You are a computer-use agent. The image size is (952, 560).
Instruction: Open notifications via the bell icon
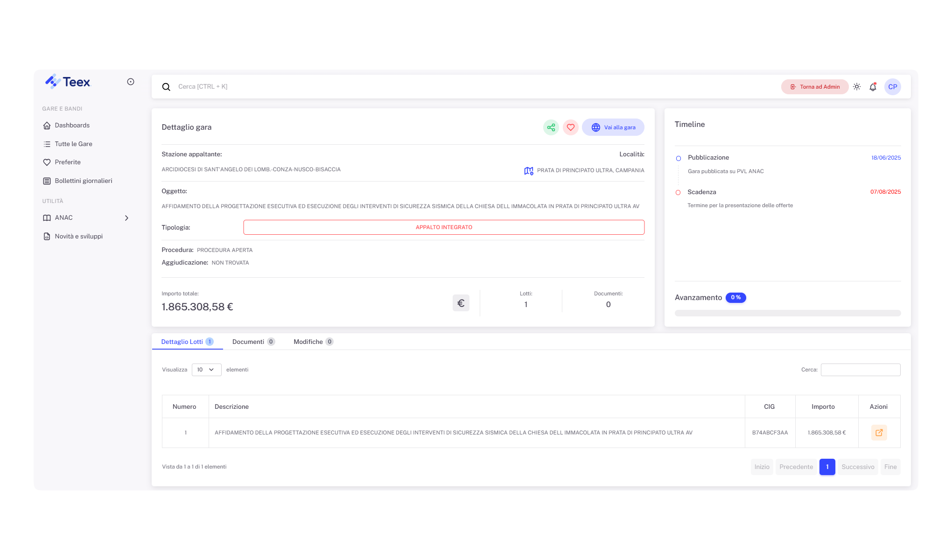pyautogui.click(x=872, y=87)
